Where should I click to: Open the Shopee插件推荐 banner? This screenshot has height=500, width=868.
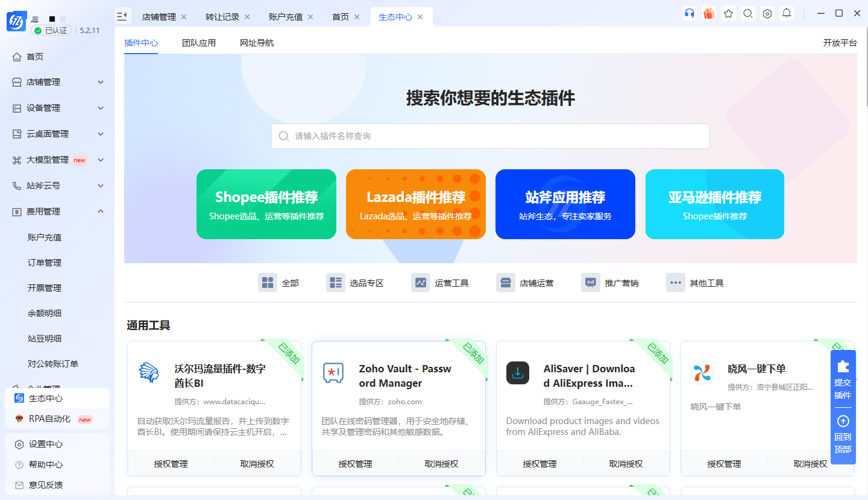click(266, 204)
